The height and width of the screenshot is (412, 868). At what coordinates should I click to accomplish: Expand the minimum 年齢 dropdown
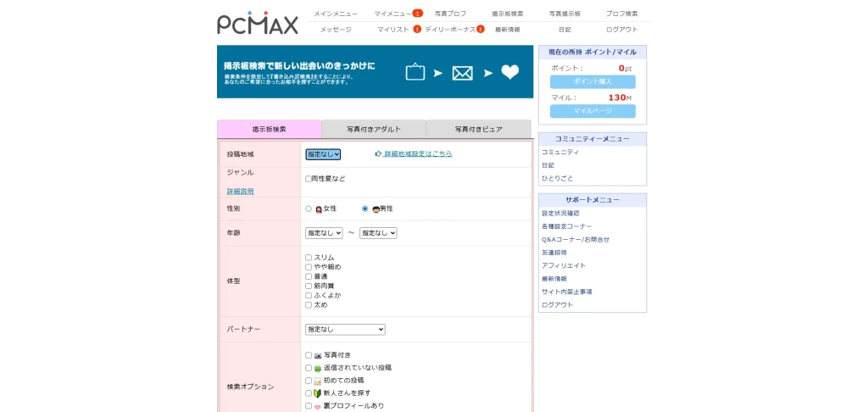324,232
